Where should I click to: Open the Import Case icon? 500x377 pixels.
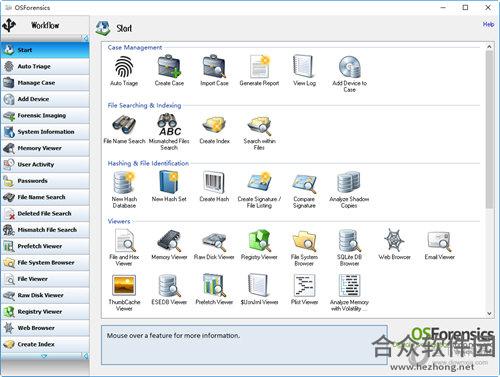coord(214,67)
